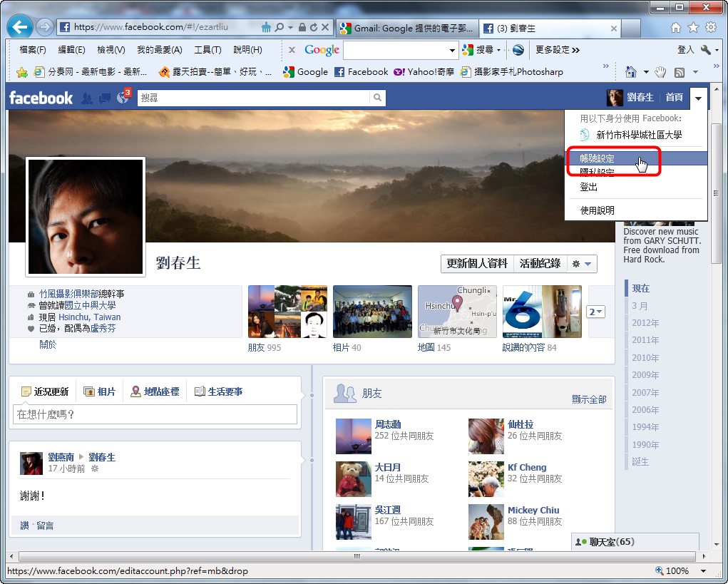Click the 更新個人資料 button
This screenshot has width=728, height=584.
click(477, 264)
